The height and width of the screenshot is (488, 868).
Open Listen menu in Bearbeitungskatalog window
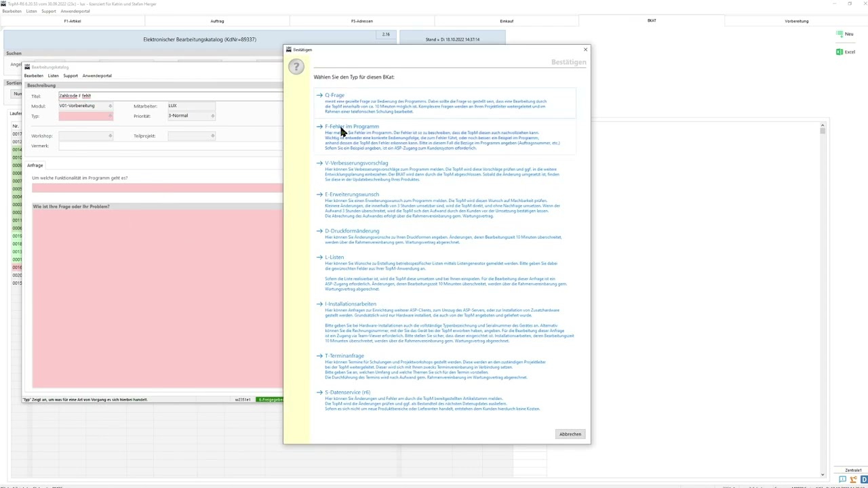(54, 76)
